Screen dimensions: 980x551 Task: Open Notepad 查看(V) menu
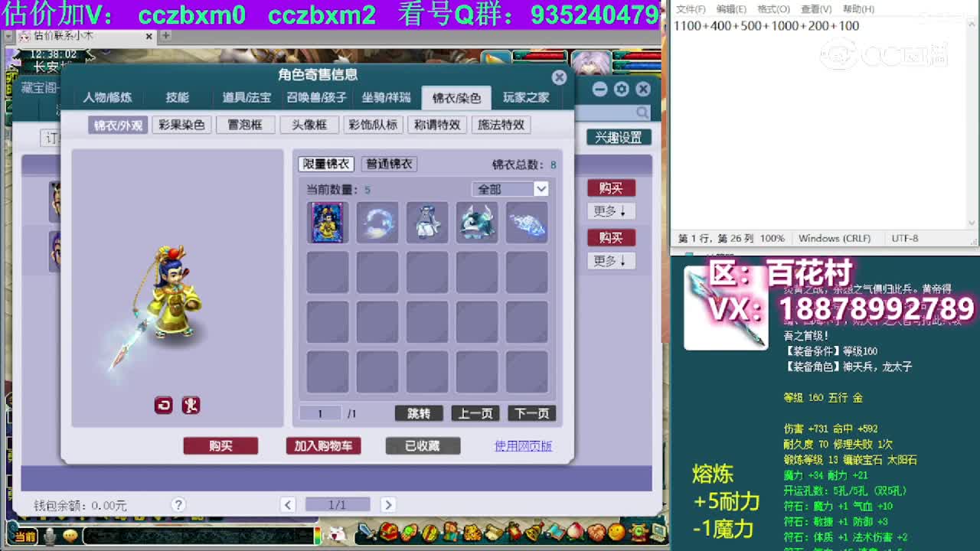tap(815, 9)
